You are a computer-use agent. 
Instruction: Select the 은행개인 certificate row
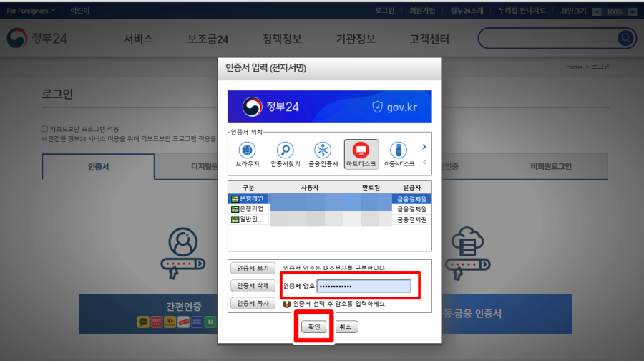pos(329,199)
